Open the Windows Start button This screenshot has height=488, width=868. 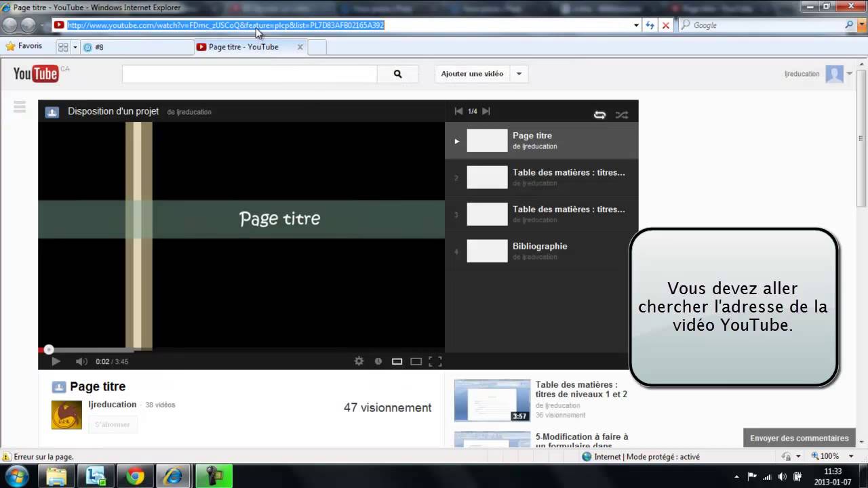16,476
